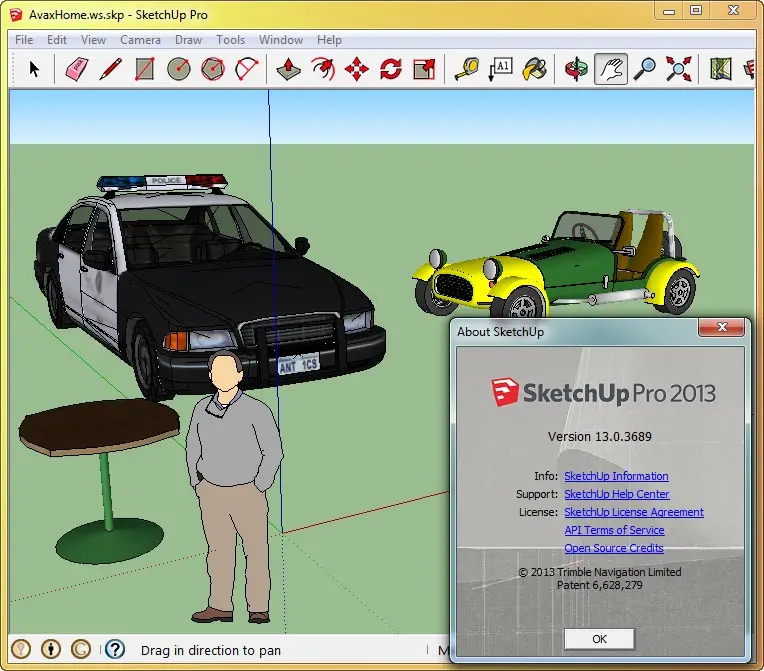Image resolution: width=764 pixels, height=671 pixels.
Task: Select the Offset tool
Action: (x=323, y=69)
